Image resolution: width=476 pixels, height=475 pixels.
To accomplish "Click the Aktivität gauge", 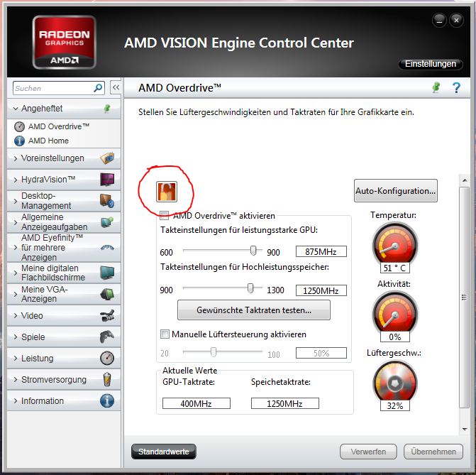I will coord(394,313).
